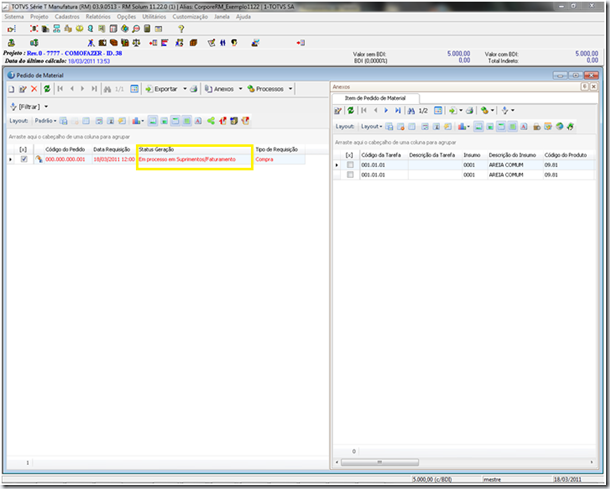This screenshot has width=610, height=489.
Task: Toggle grid view icon in Pedido toolbar
Action: click(x=134, y=89)
